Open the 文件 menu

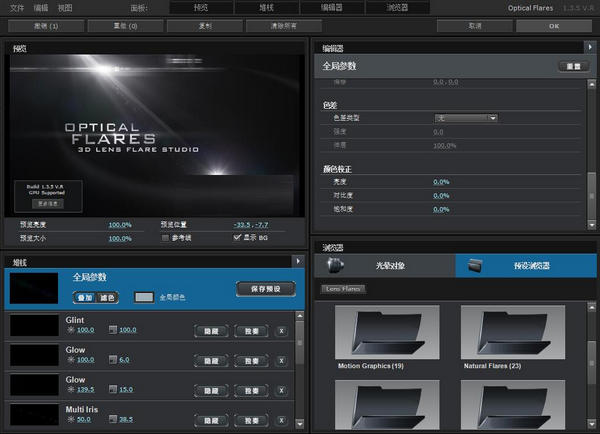17,7
